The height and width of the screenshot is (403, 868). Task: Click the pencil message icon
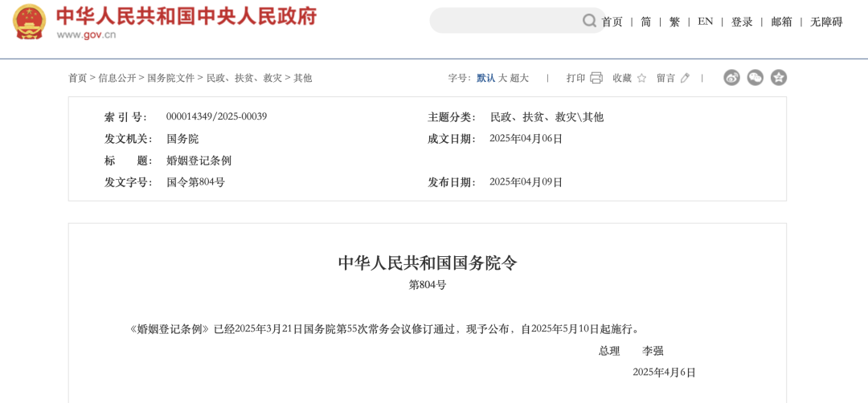click(x=685, y=78)
